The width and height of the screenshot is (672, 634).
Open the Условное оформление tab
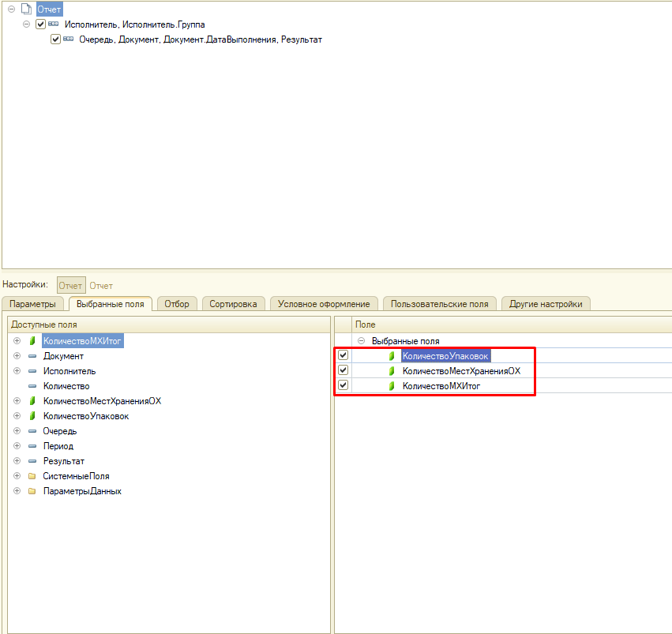pyautogui.click(x=324, y=304)
